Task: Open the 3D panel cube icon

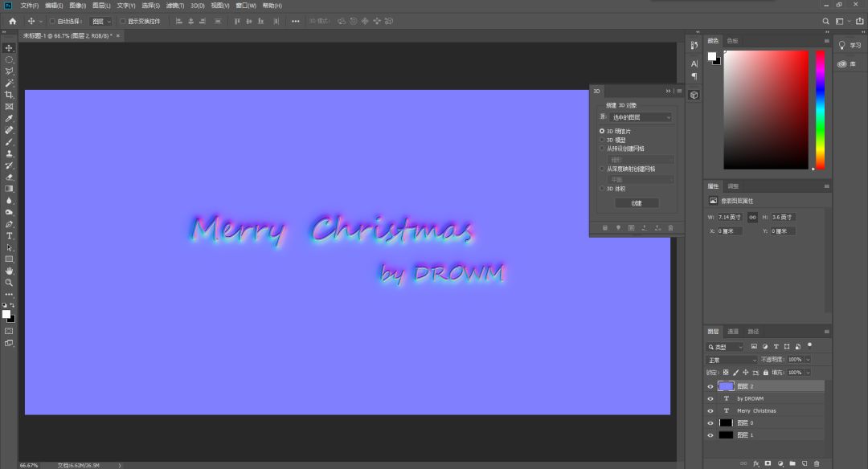Action: [x=694, y=95]
